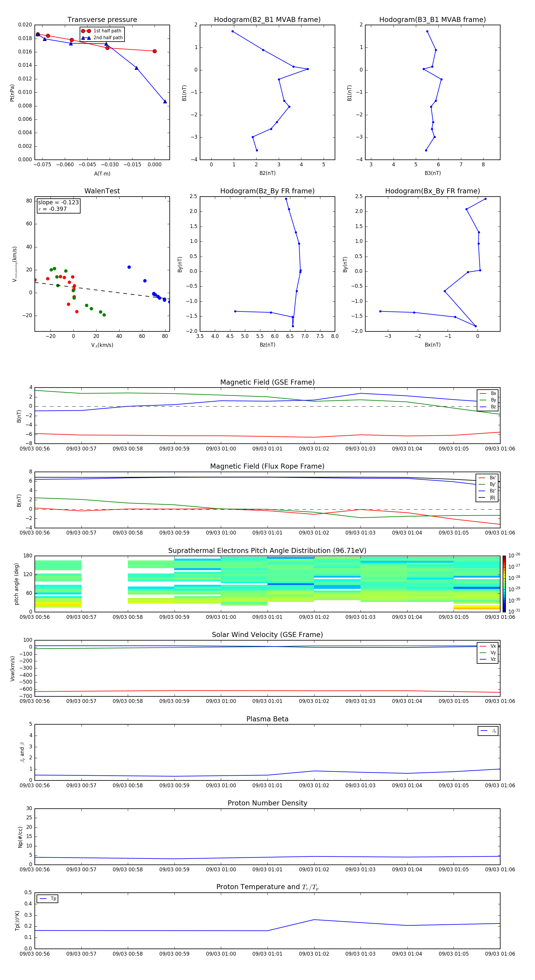
Task: Click the "B2(nT)" x-axis label
Action: coord(267,173)
